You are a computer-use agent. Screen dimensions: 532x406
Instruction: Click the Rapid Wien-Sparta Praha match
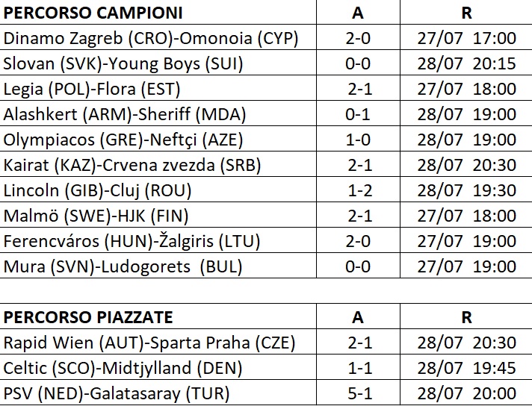(149, 343)
